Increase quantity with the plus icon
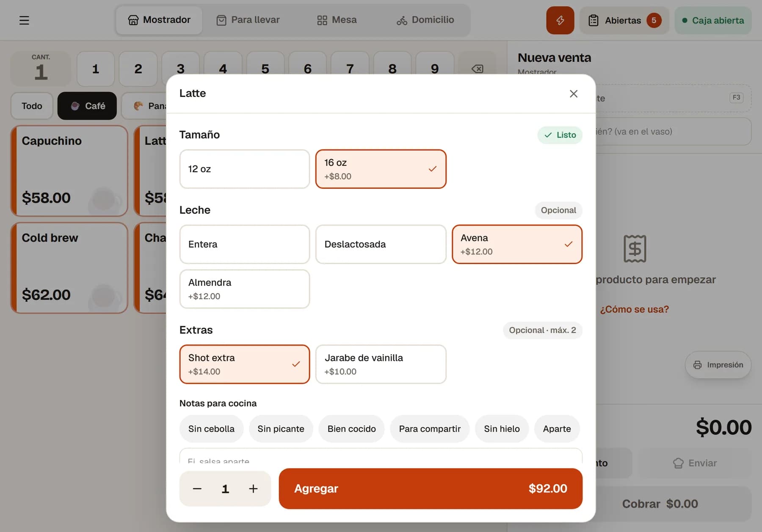Viewport: 762px width, 532px height. click(253, 488)
